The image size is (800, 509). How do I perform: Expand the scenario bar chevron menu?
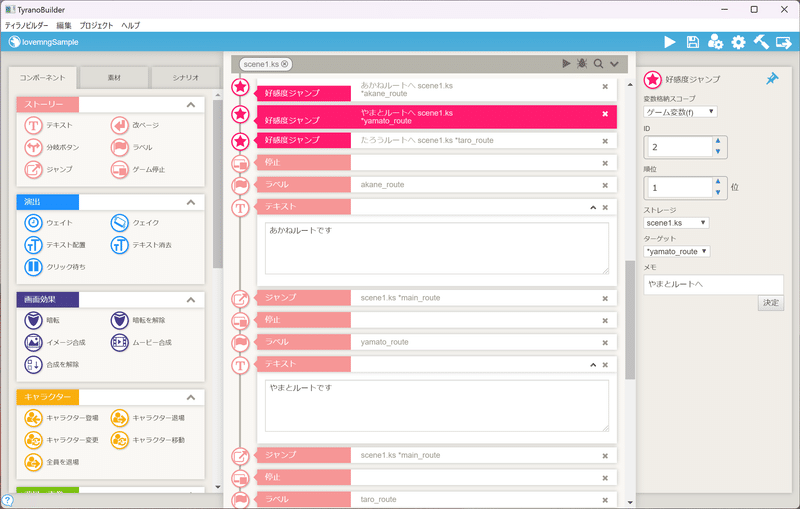[x=614, y=64]
